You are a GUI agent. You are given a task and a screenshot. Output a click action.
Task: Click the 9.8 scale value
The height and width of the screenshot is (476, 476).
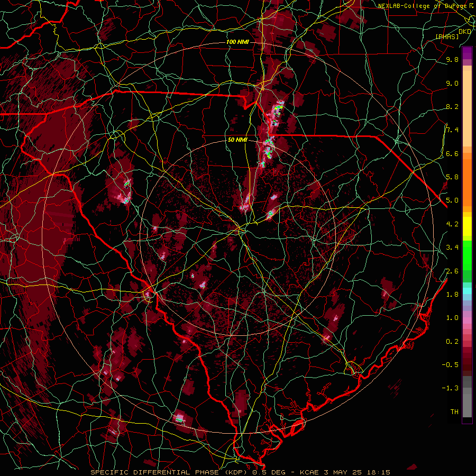pyautogui.click(x=452, y=59)
